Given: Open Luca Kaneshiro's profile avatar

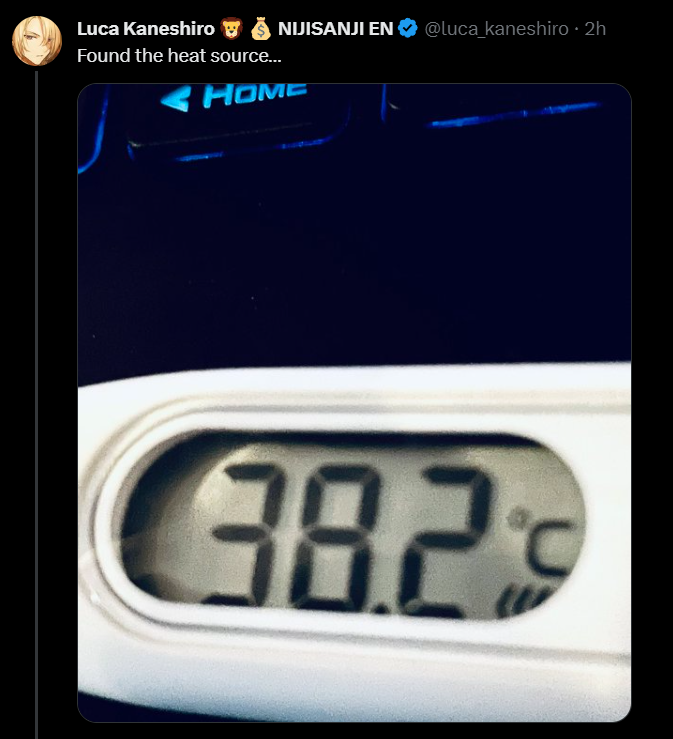Looking at the screenshot, I should click(x=37, y=41).
